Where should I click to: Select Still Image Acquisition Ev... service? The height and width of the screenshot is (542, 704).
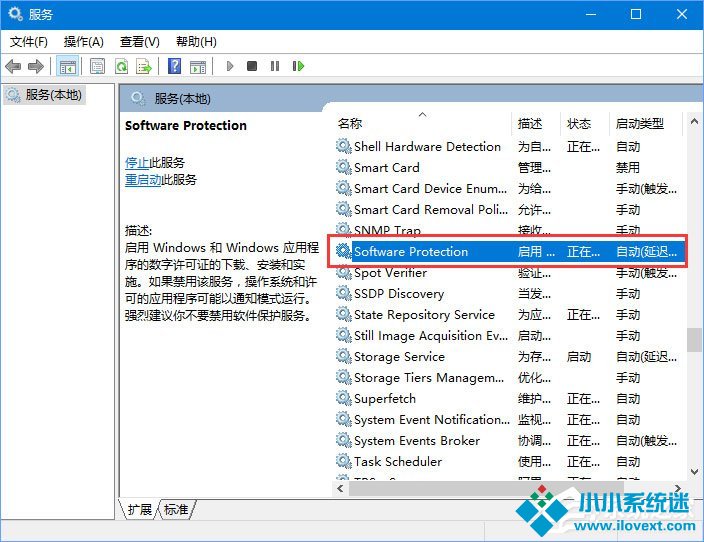(x=509, y=336)
